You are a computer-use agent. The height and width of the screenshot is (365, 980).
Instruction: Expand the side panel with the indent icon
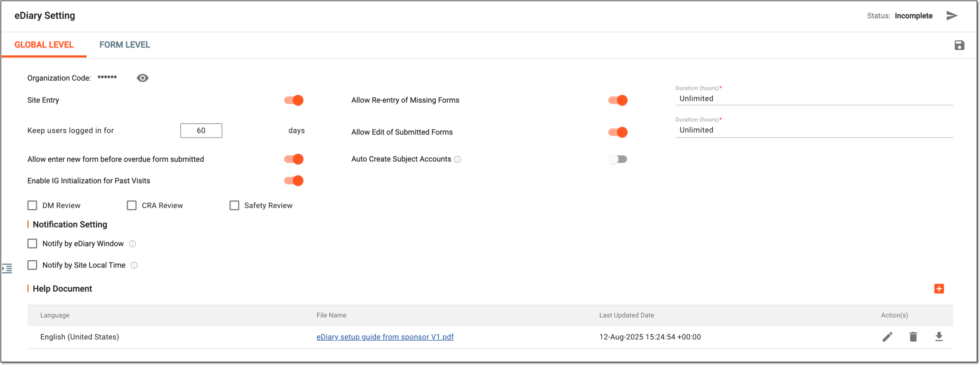tap(7, 269)
